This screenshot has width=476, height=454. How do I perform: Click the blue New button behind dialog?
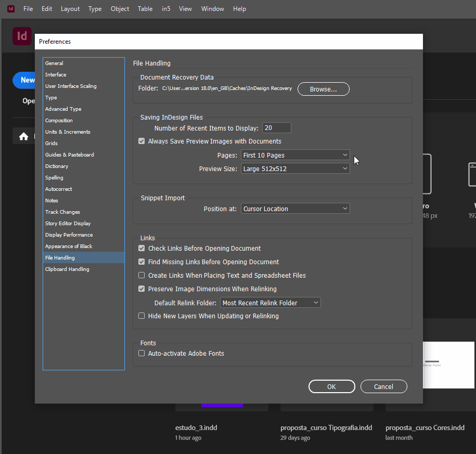click(x=24, y=80)
